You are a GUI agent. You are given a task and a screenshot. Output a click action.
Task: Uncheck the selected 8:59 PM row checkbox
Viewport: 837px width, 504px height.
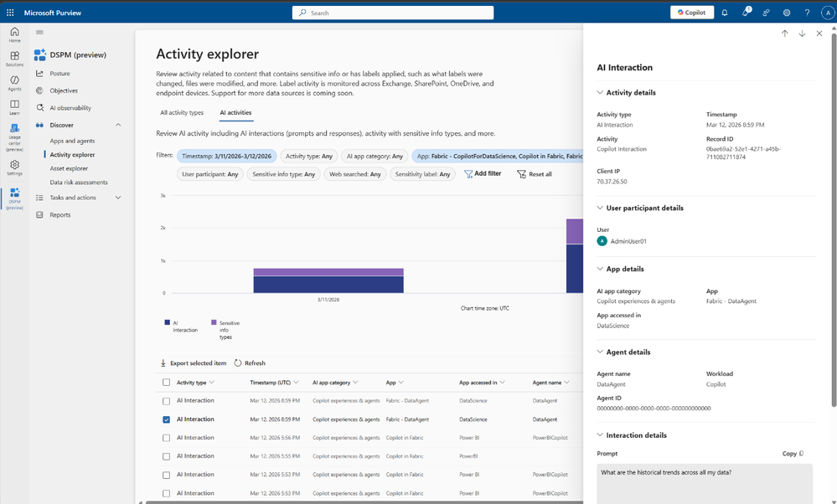pyautogui.click(x=166, y=419)
